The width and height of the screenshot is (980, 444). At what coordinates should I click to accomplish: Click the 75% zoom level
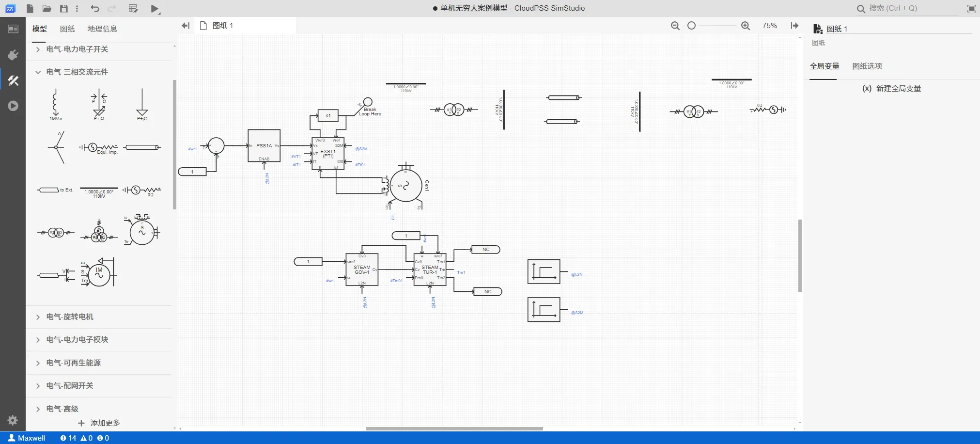point(770,26)
